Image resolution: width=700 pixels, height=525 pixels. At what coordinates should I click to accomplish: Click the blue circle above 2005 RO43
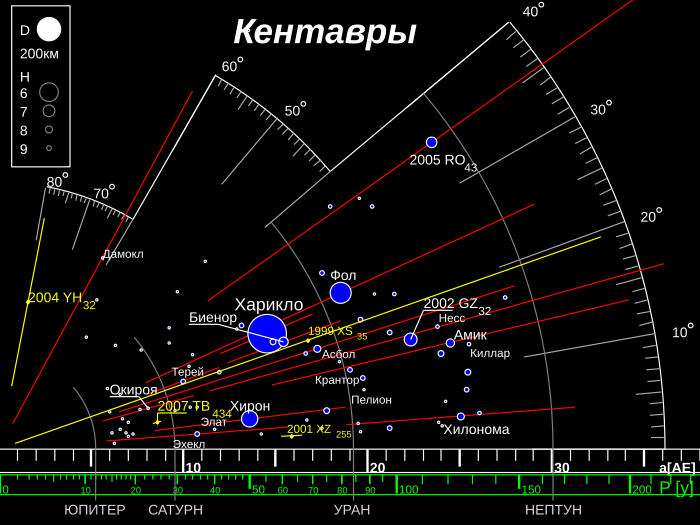431,142
